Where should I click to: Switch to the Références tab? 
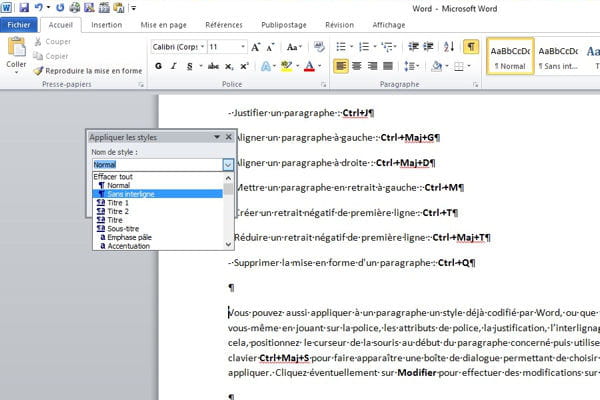coord(224,25)
